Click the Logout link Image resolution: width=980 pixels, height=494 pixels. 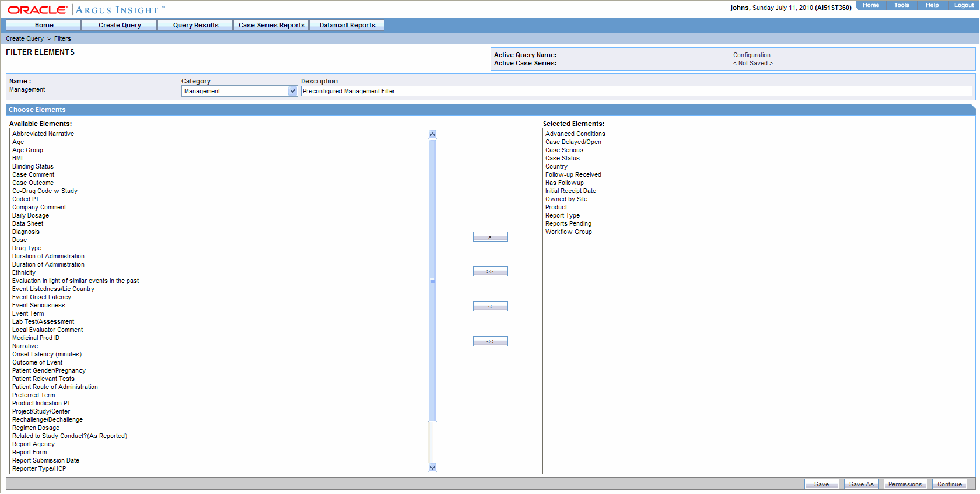point(964,5)
